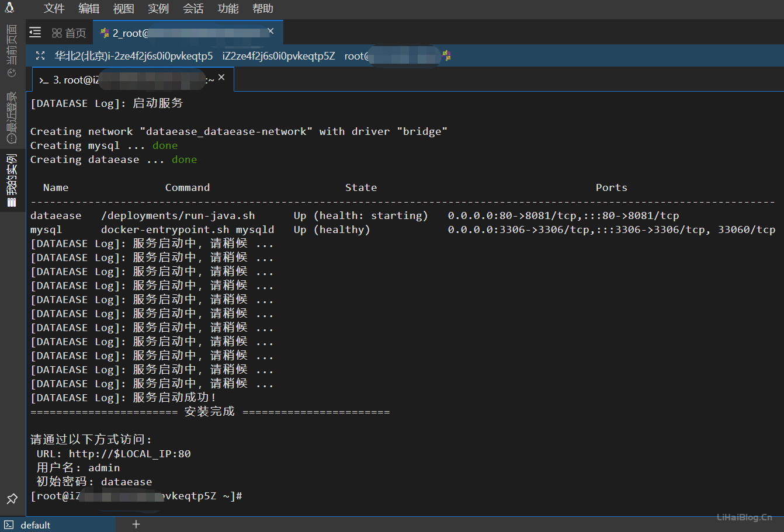Click instance name 华北2(北京) in header
The image size is (784, 532).
[x=134, y=56]
